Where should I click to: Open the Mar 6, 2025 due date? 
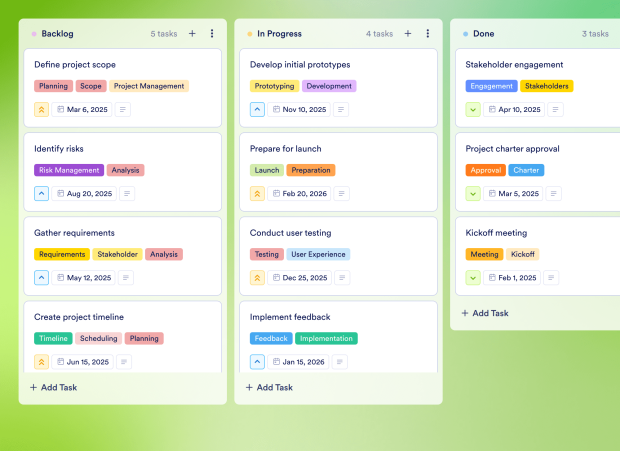(83, 109)
